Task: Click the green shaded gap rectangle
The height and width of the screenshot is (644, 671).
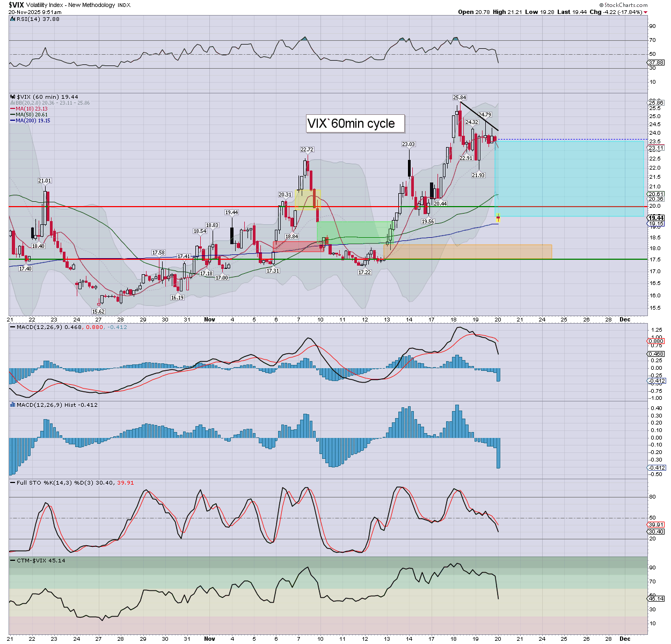Action: 354,229
